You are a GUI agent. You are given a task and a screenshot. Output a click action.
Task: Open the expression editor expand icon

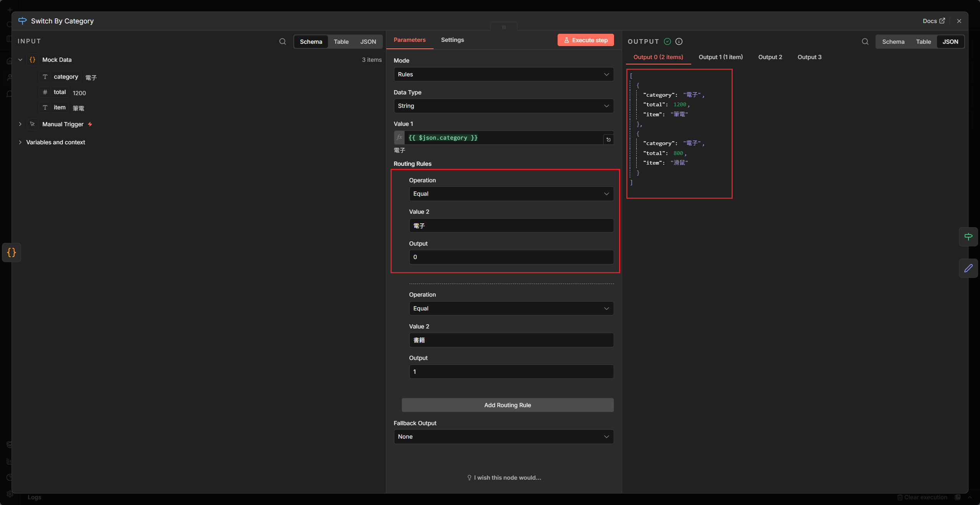(x=608, y=139)
